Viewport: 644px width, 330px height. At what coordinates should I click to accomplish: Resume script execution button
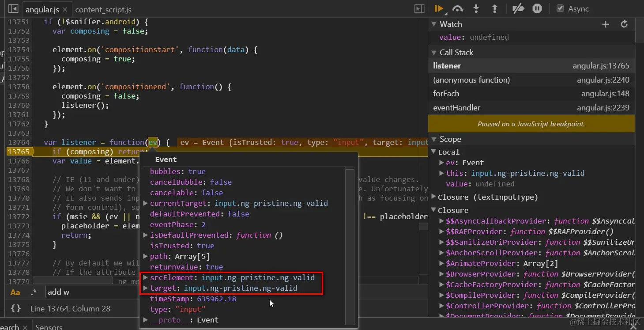[x=438, y=9]
